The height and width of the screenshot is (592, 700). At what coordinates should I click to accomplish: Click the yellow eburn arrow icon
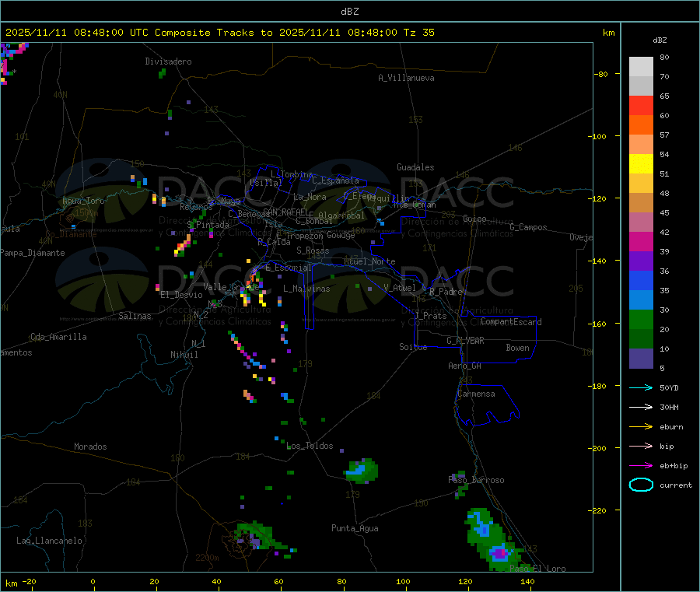coord(641,426)
